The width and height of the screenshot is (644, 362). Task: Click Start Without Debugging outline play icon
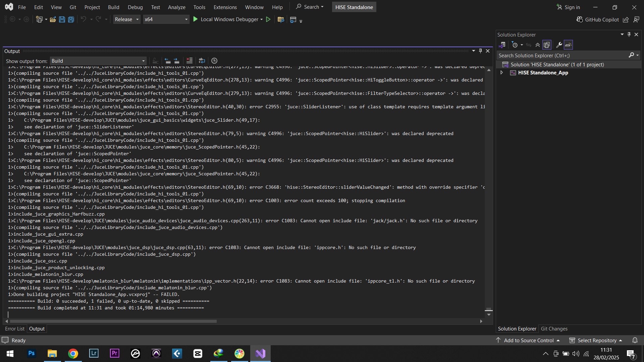pyautogui.click(x=268, y=19)
